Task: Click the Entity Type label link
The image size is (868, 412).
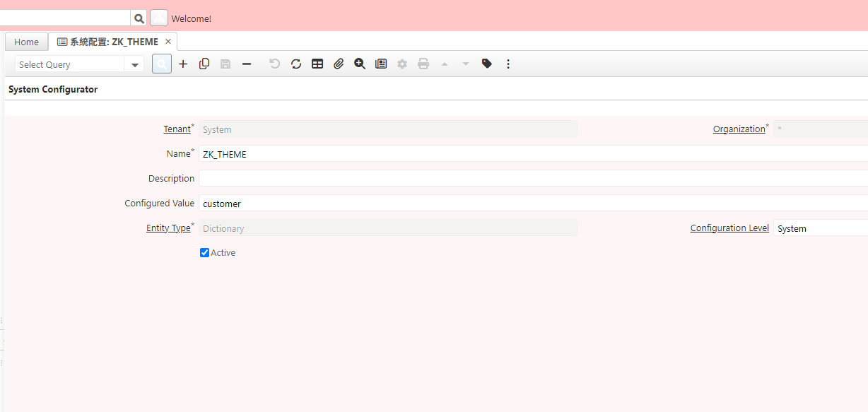Action: point(168,228)
